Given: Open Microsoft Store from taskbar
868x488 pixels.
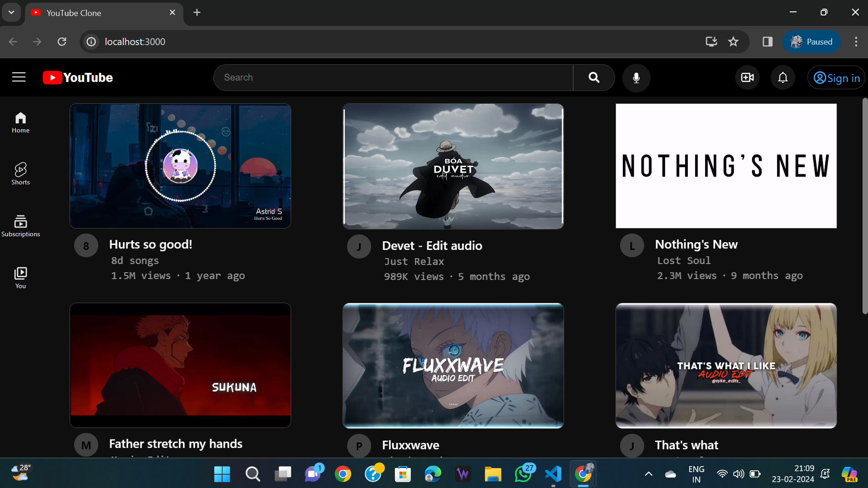Looking at the screenshot, I should point(403,474).
